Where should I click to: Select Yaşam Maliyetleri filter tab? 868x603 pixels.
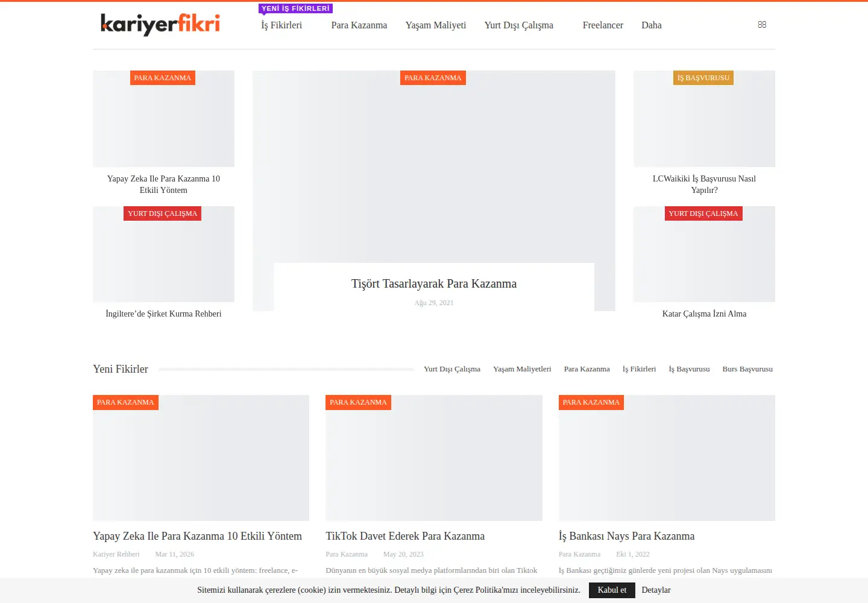click(522, 369)
